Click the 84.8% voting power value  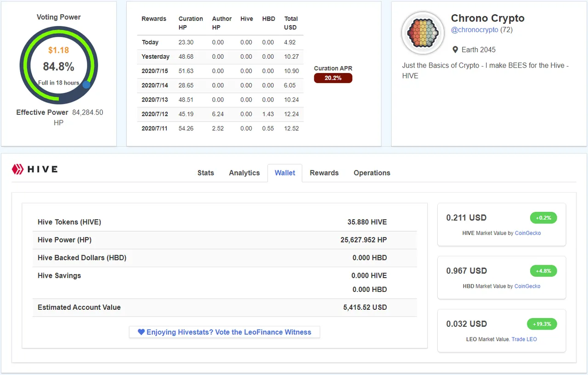(x=59, y=67)
